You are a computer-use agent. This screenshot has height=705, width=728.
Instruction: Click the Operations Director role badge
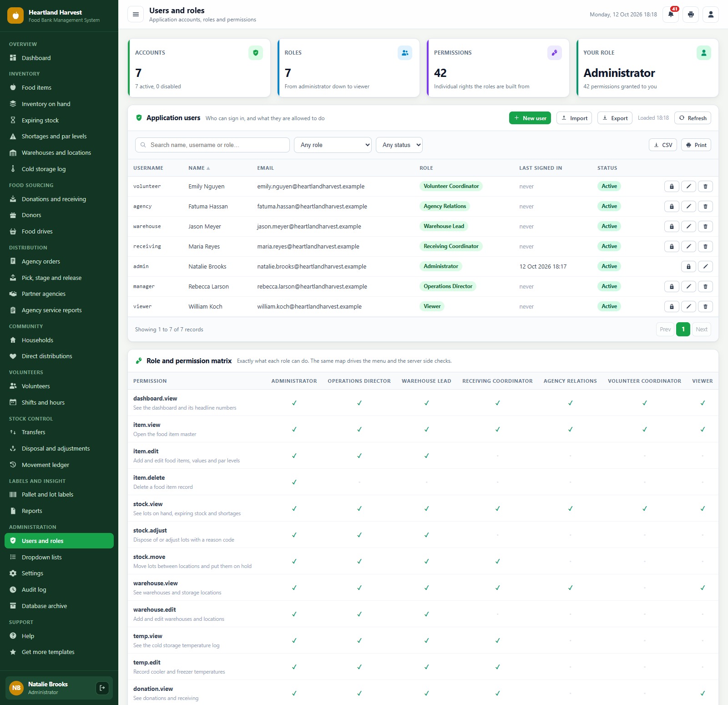448,286
